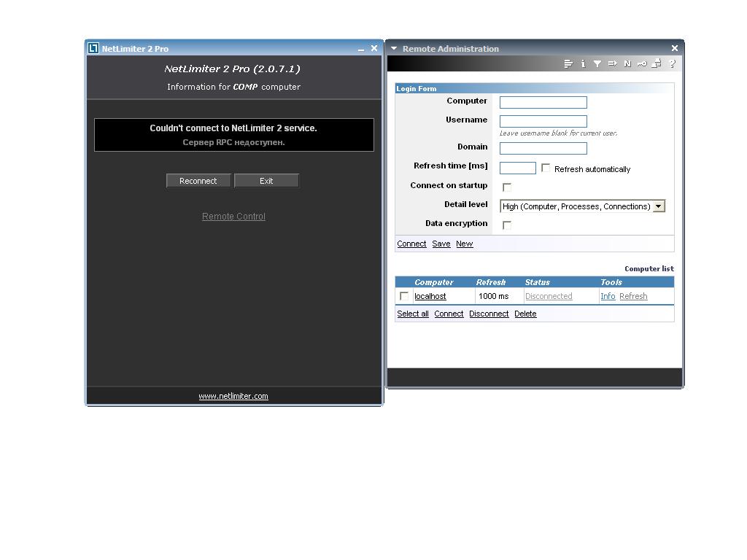Screen dimensions: 747x560
Task: Click the network computers toolbar icon
Action: tap(657, 64)
